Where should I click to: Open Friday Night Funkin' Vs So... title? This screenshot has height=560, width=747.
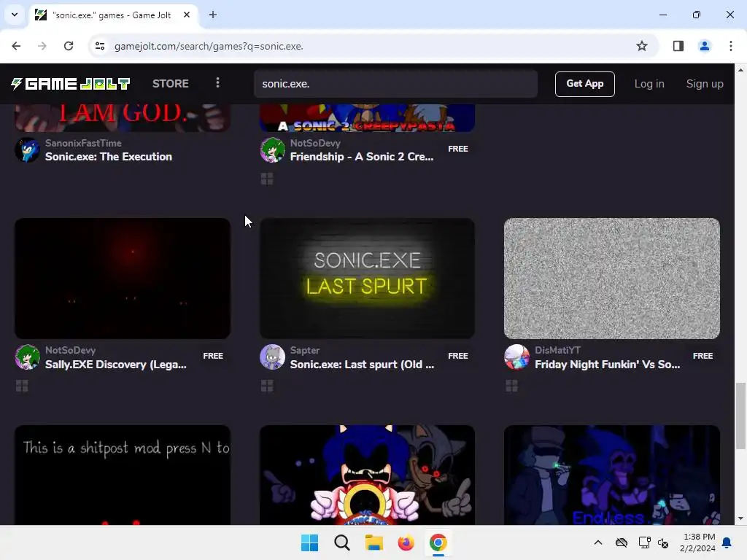coord(608,365)
